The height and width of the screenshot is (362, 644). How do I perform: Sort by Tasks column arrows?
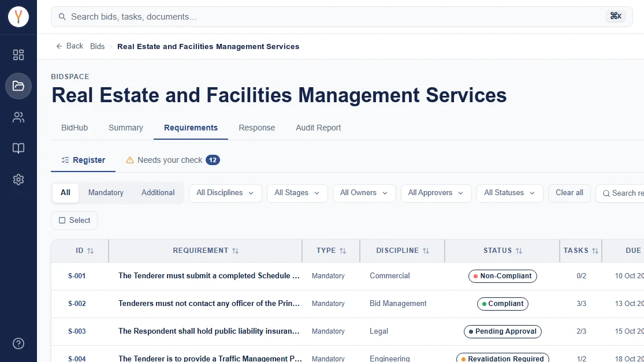pyautogui.click(x=595, y=251)
